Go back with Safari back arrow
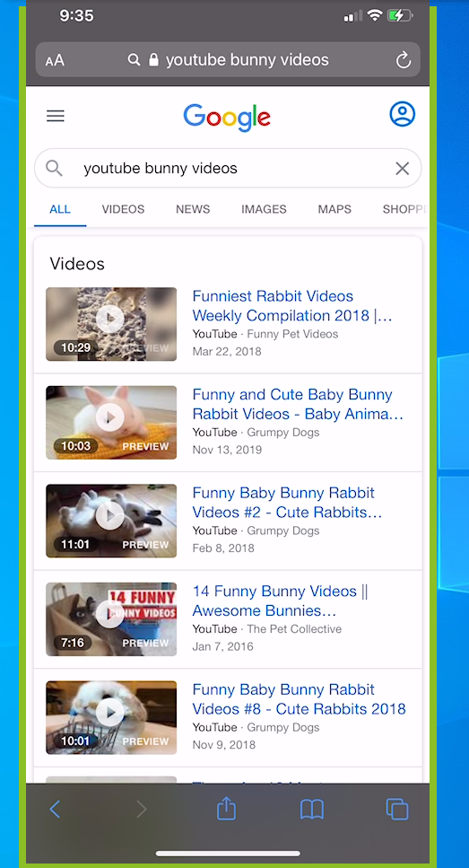Image resolution: width=469 pixels, height=868 pixels. pos(55,810)
